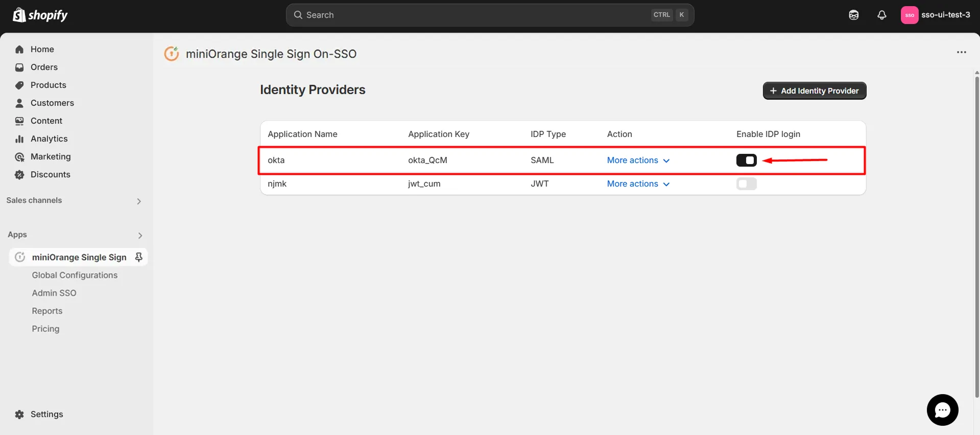The height and width of the screenshot is (435, 980).
Task: Click the Marketing target icon
Action: (x=19, y=157)
